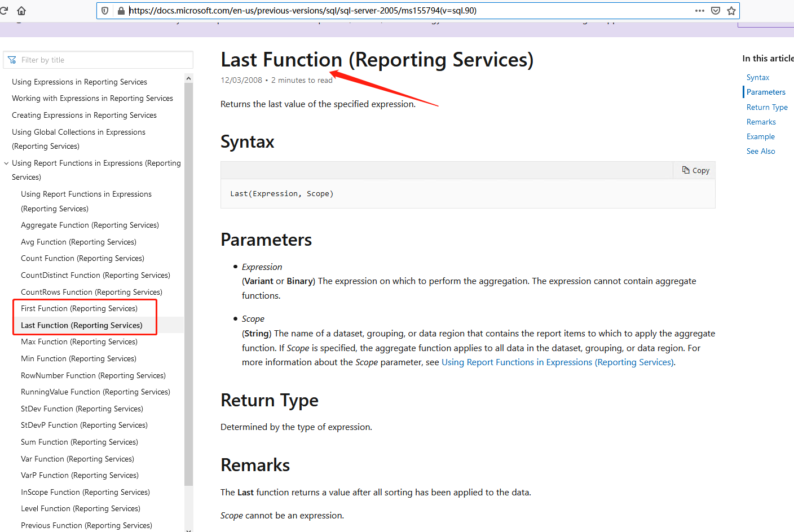Collapse the Using Report Functions in Expressions section
The image size is (794, 532).
click(x=6, y=163)
